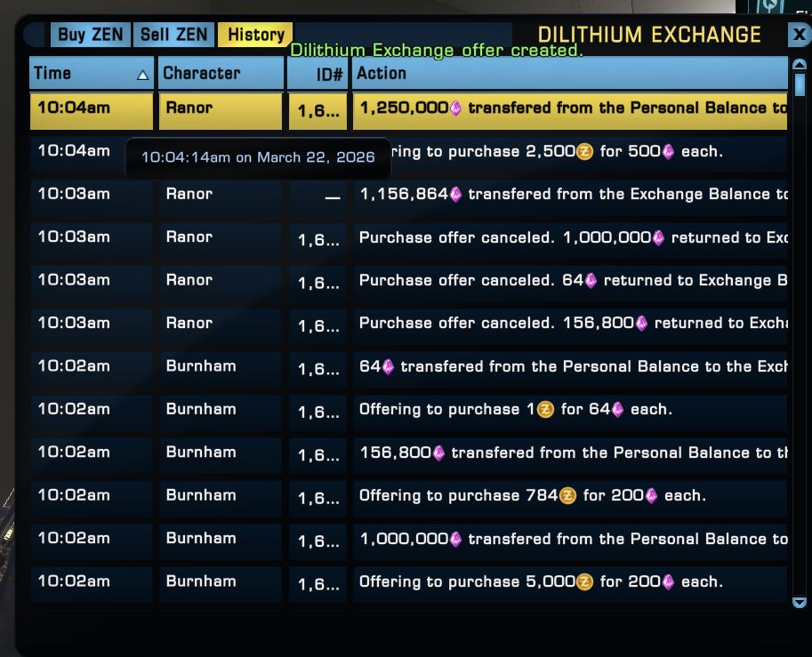Click the dilithium icon after 1,000,000 transfered
812x657 pixels.
pyautogui.click(x=455, y=539)
